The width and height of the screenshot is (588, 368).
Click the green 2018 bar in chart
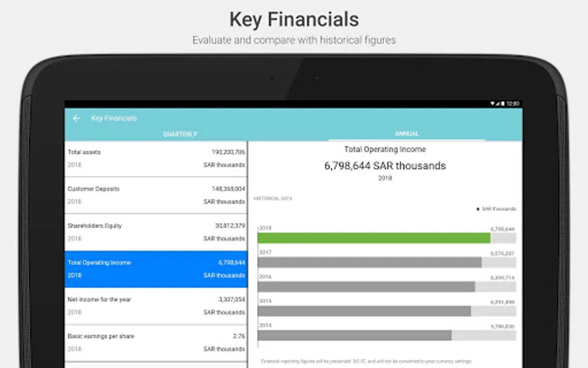(x=374, y=238)
